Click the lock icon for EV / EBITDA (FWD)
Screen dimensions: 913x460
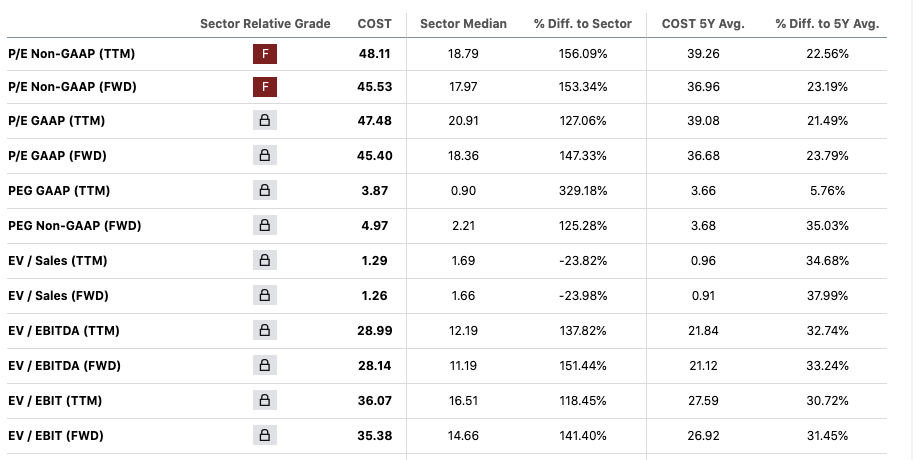[265, 366]
